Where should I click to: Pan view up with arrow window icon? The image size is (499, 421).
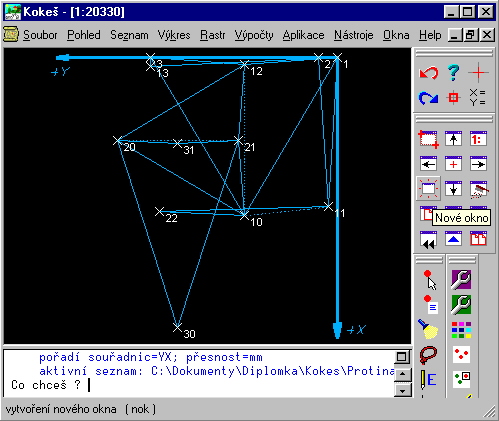453,139
